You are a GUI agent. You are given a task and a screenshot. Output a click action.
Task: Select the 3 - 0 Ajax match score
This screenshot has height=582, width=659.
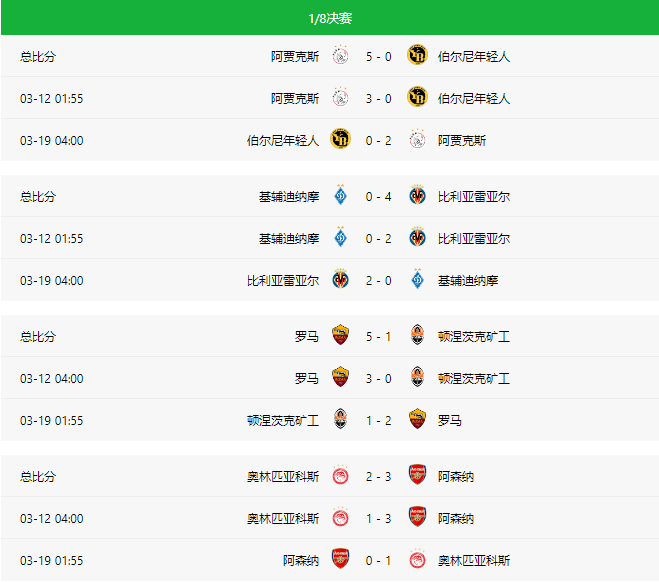click(378, 98)
